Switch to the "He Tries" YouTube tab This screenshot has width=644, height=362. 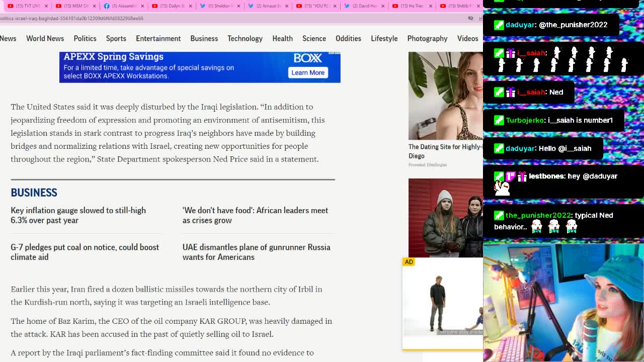412,6
